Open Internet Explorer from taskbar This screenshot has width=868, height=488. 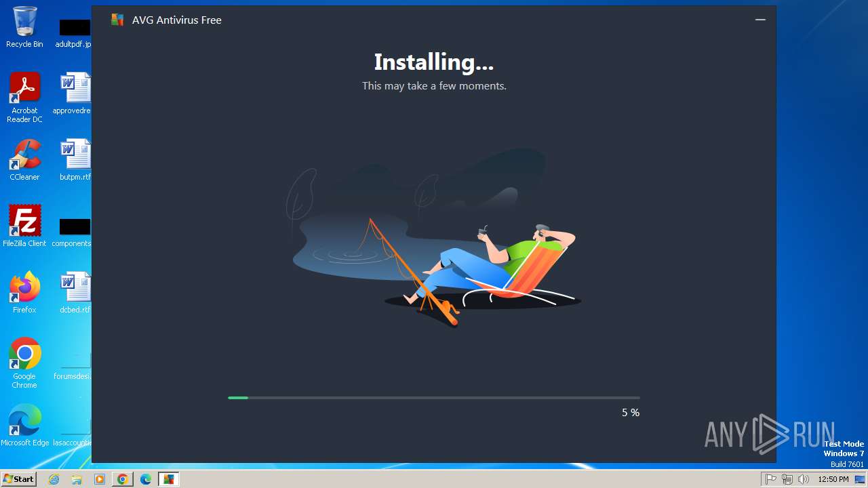pyautogui.click(x=54, y=479)
